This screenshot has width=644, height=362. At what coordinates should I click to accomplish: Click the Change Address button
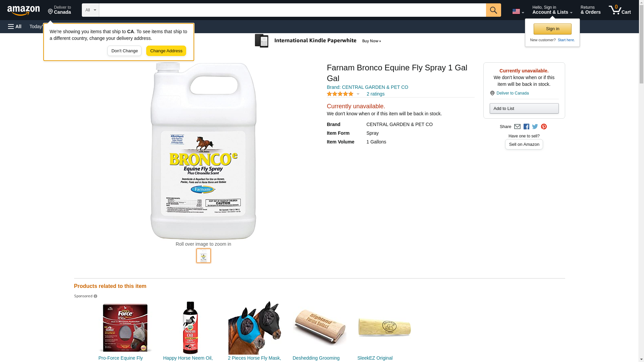[x=166, y=51]
